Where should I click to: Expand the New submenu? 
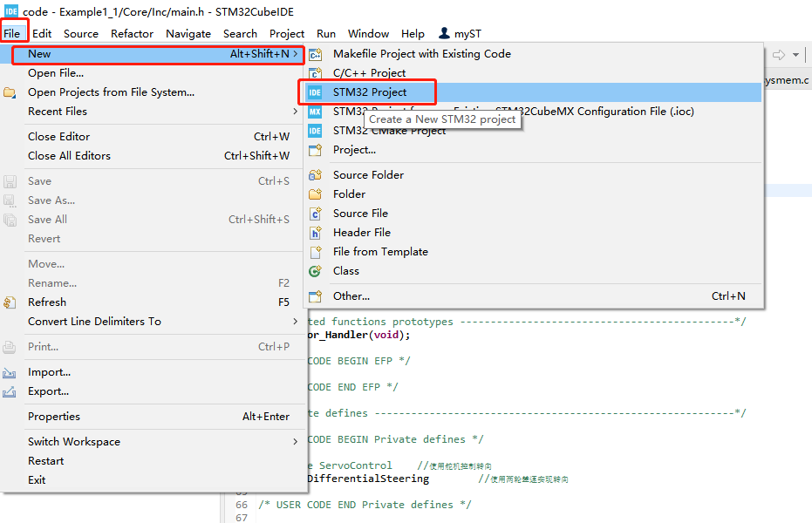pyautogui.click(x=157, y=54)
